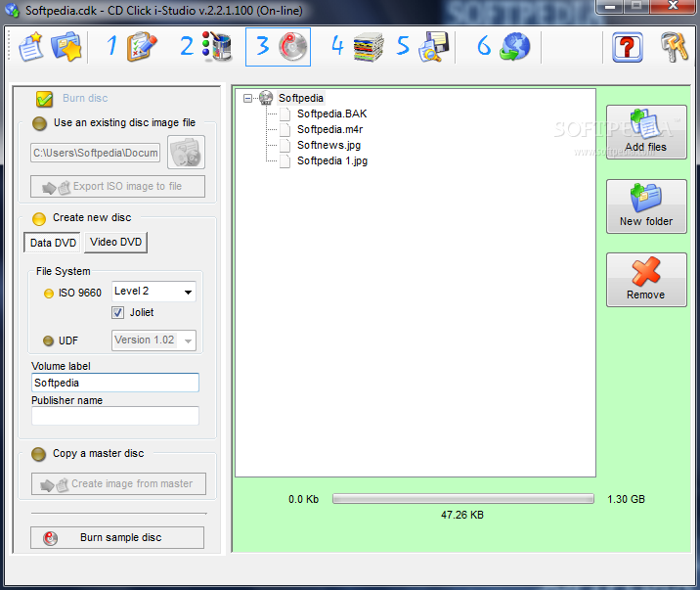Click the Softpedia disc root icon
This screenshot has width=700, height=590.
266,98
